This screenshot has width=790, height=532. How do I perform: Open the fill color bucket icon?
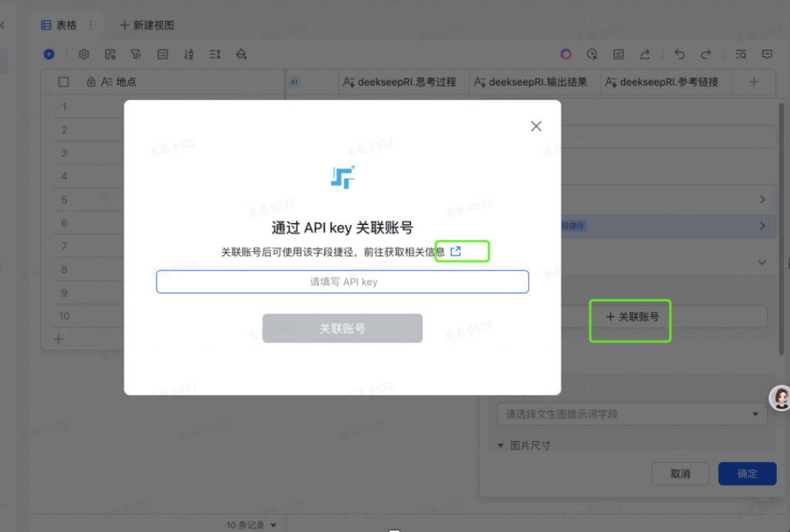pyautogui.click(x=241, y=54)
